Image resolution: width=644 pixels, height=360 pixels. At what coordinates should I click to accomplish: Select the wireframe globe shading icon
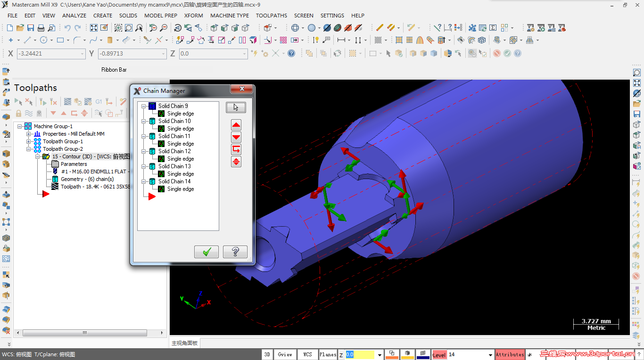pyautogui.click(x=295, y=28)
